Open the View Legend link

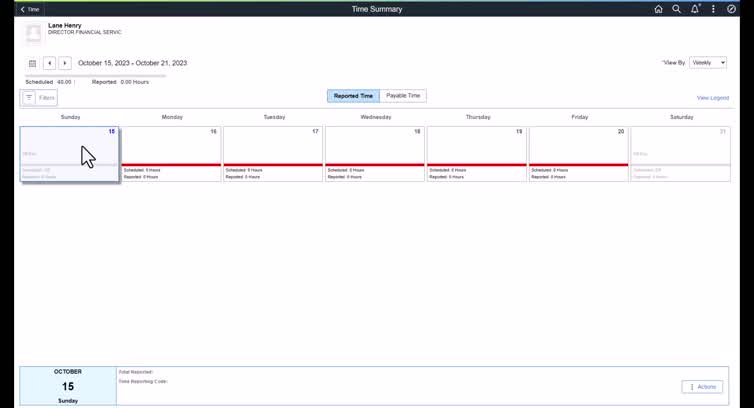(713, 98)
